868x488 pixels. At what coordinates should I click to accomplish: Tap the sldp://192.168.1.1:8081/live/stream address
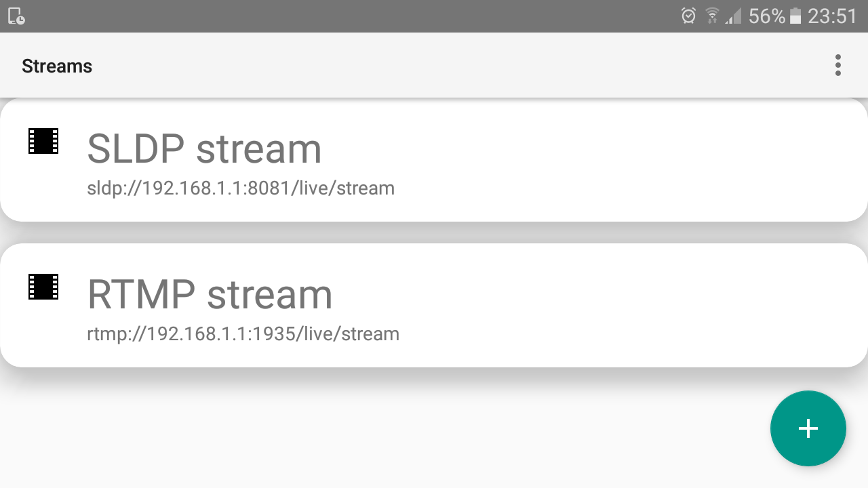click(241, 188)
